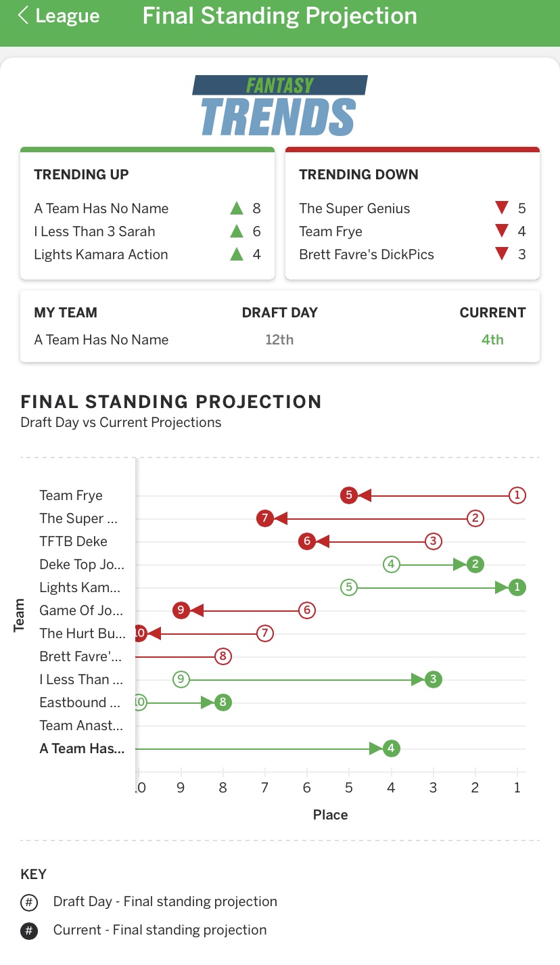This screenshot has width=560, height=965.
Task: Tap The Super Genius red 7 marker
Action: pos(264,518)
